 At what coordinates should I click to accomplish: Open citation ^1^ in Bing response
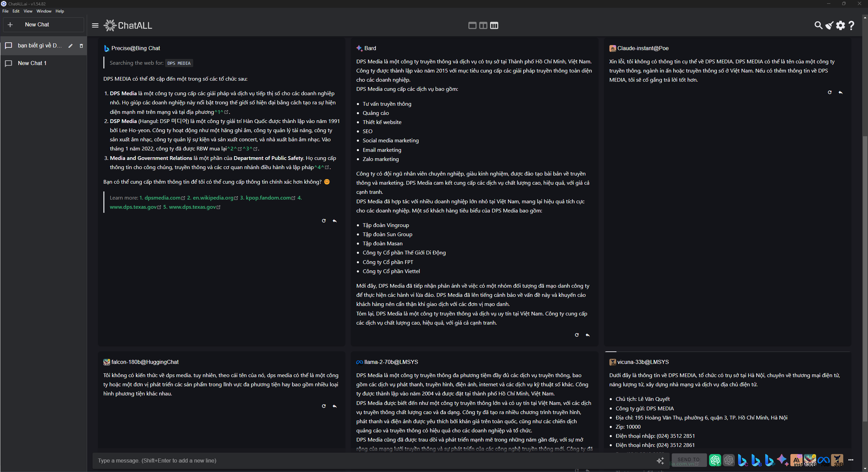[221, 112]
